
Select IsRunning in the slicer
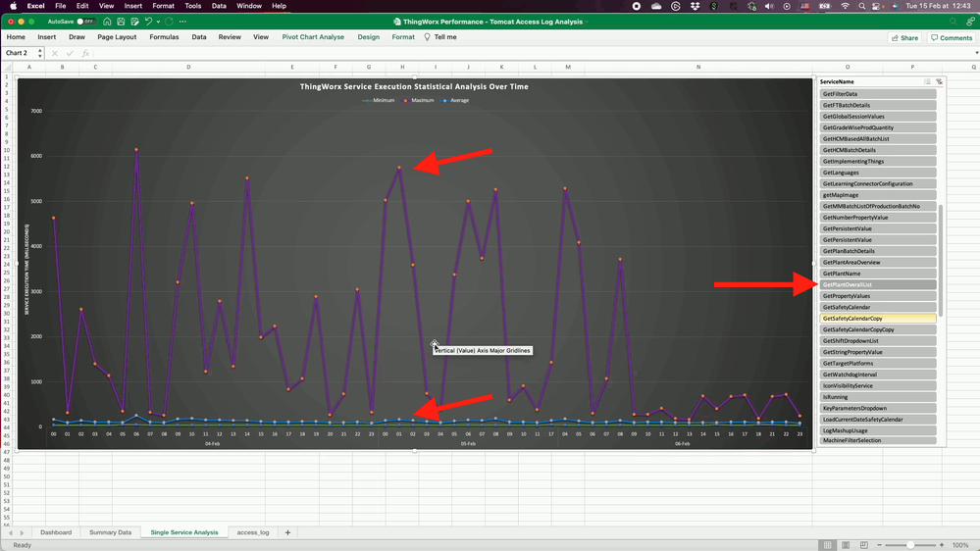pyautogui.click(x=878, y=397)
